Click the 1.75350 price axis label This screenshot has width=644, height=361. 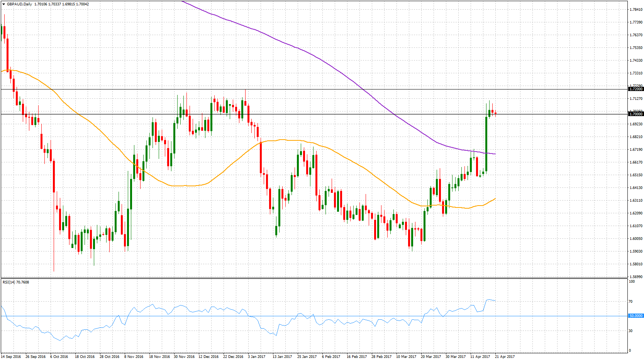click(x=636, y=48)
